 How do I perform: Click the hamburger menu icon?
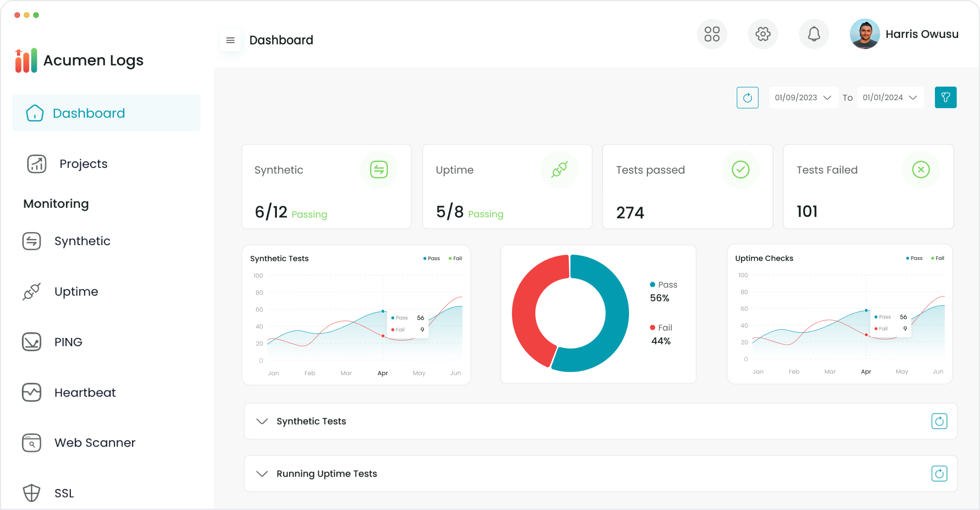[x=230, y=40]
